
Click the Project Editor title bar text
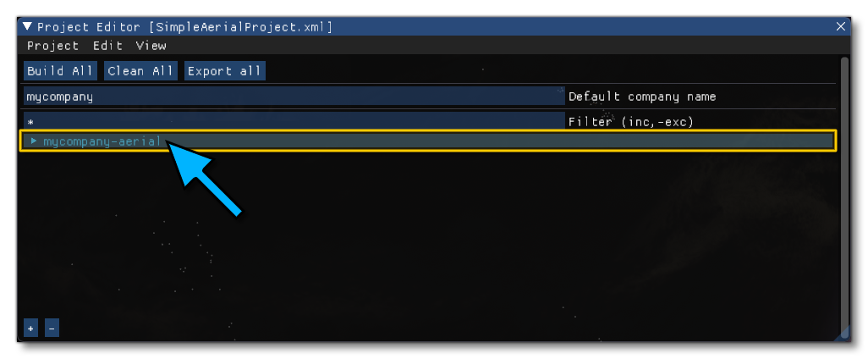point(185,26)
